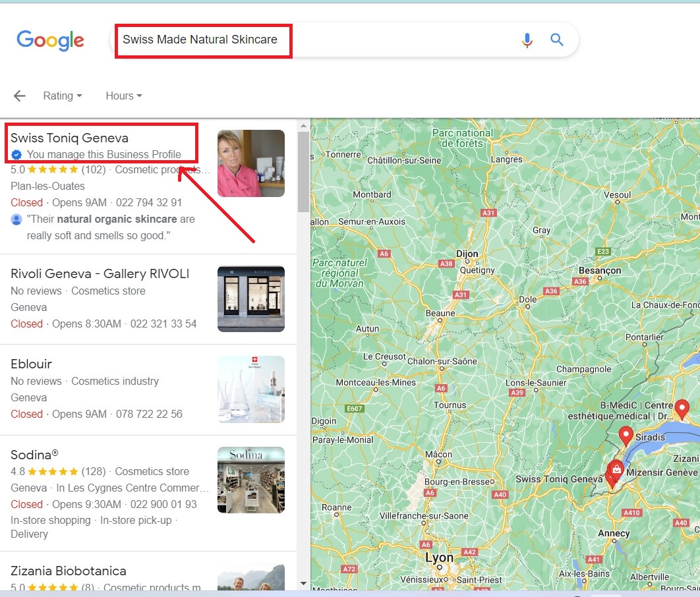This screenshot has width=700, height=597.
Task: Click the Dijon label on the map
Action: 467,254
